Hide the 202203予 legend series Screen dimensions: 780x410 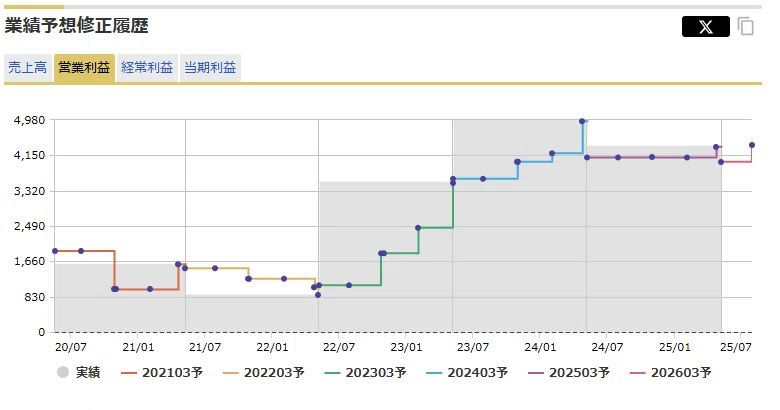coord(264,372)
